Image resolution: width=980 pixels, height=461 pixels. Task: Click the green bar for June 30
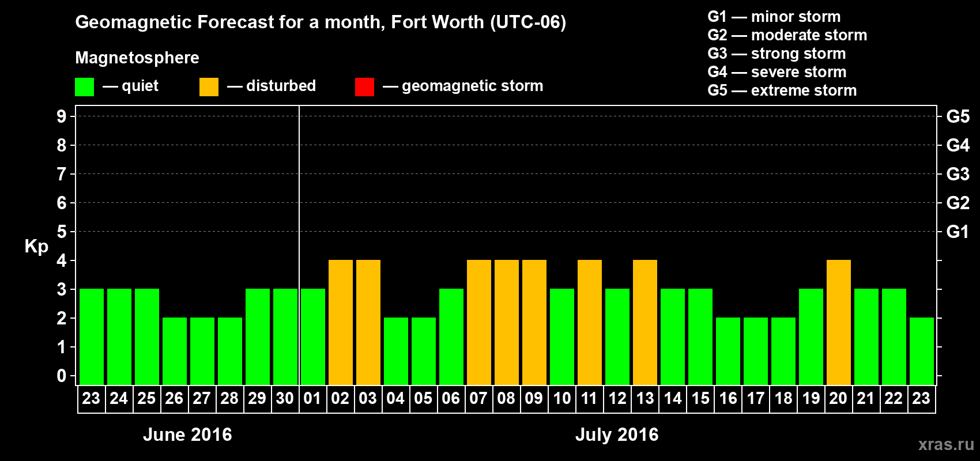coord(285,337)
